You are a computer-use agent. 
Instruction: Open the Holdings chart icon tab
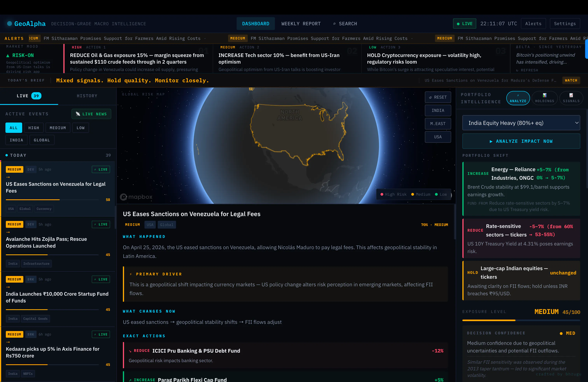pos(544,98)
